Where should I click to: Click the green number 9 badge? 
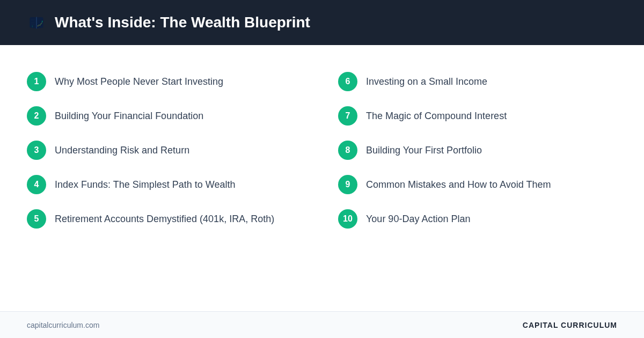(348, 185)
